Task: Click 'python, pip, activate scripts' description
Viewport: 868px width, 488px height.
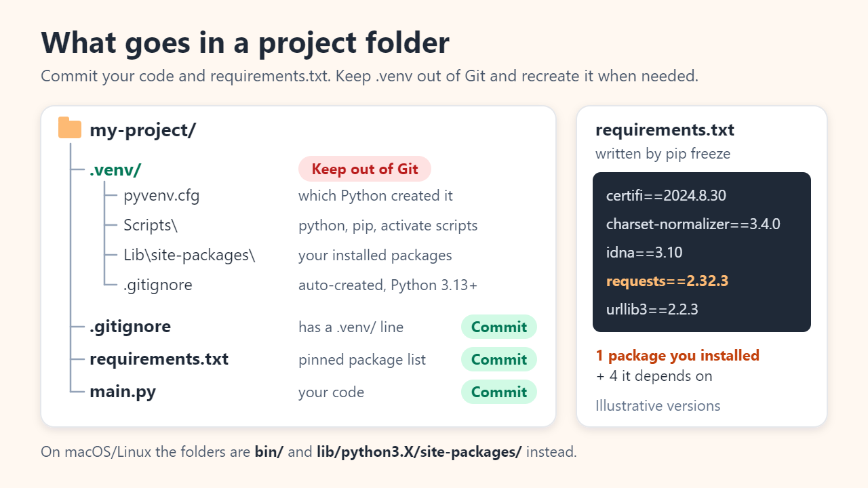Action: (x=388, y=225)
